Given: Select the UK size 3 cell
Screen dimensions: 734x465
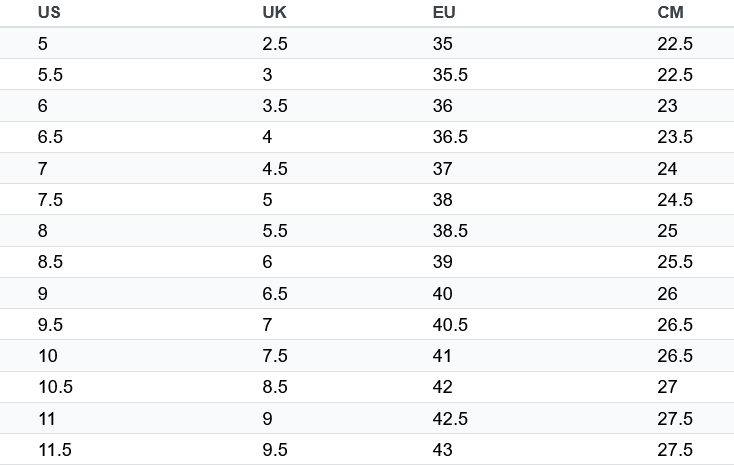Looking at the screenshot, I should [267, 74].
